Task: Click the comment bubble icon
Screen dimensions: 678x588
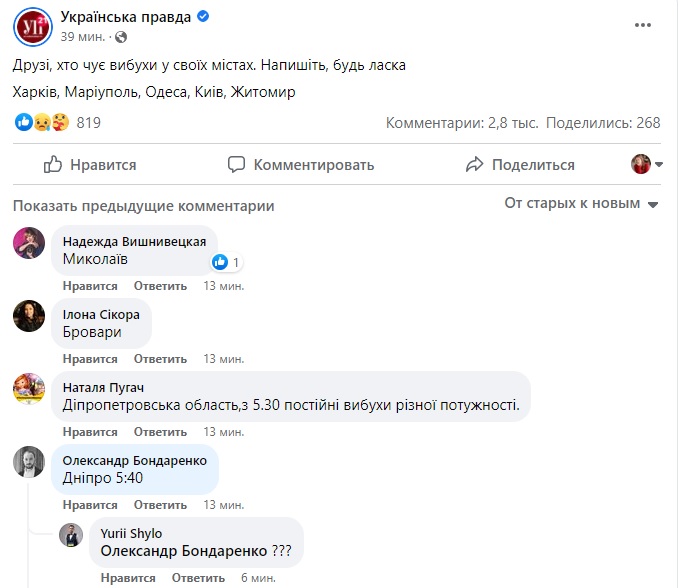Action: pyautogui.click(x=236, y=165)
